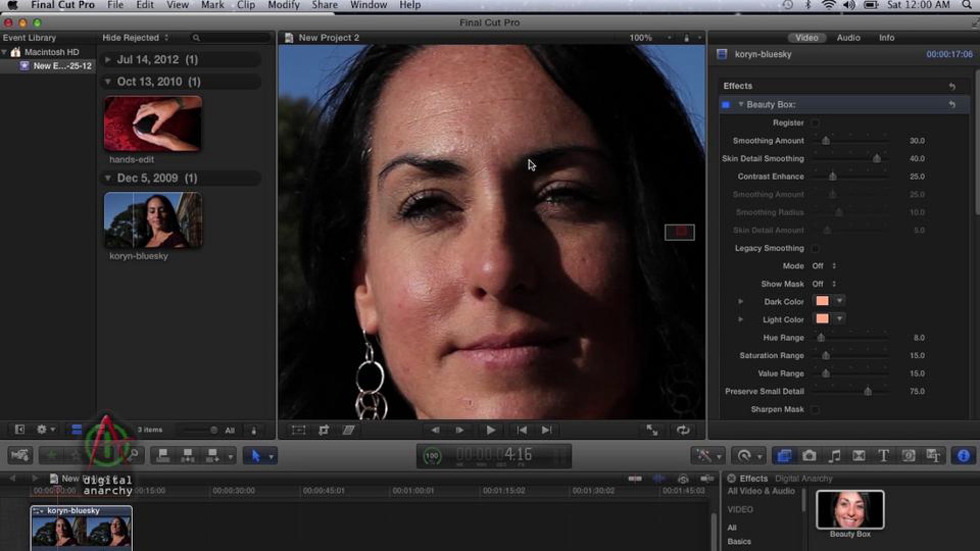Toggle solo in the timeline
The height and width of the screenshot is (551, 980).
click(683, 478)
